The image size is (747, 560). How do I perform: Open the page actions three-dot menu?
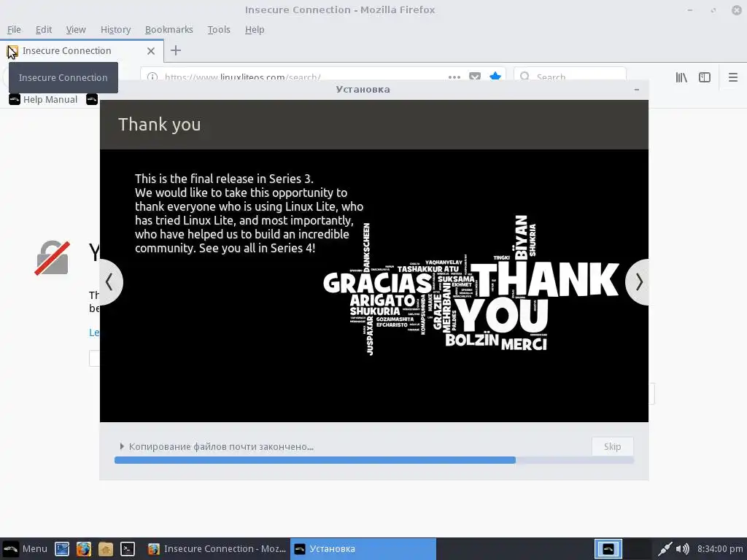click(454, 77)
